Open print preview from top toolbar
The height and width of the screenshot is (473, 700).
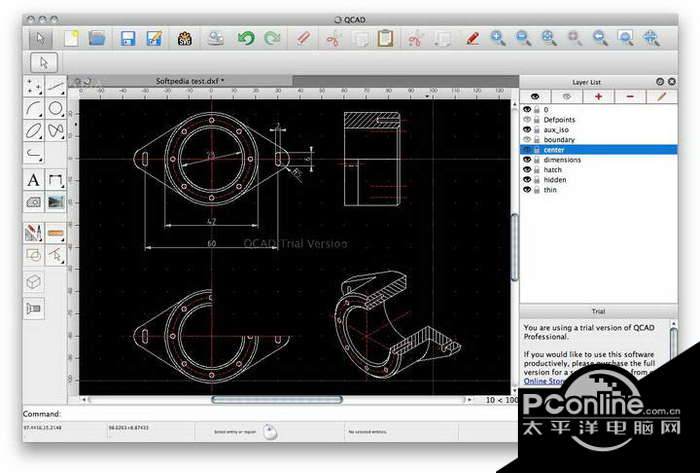click(x=216, y=38)
